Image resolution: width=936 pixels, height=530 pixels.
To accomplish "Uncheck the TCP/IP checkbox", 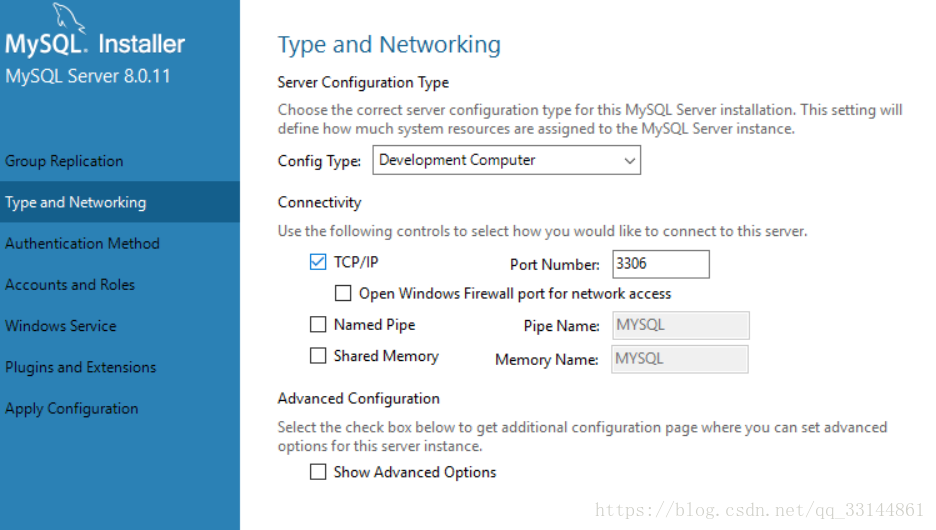I will click(318, 262).
